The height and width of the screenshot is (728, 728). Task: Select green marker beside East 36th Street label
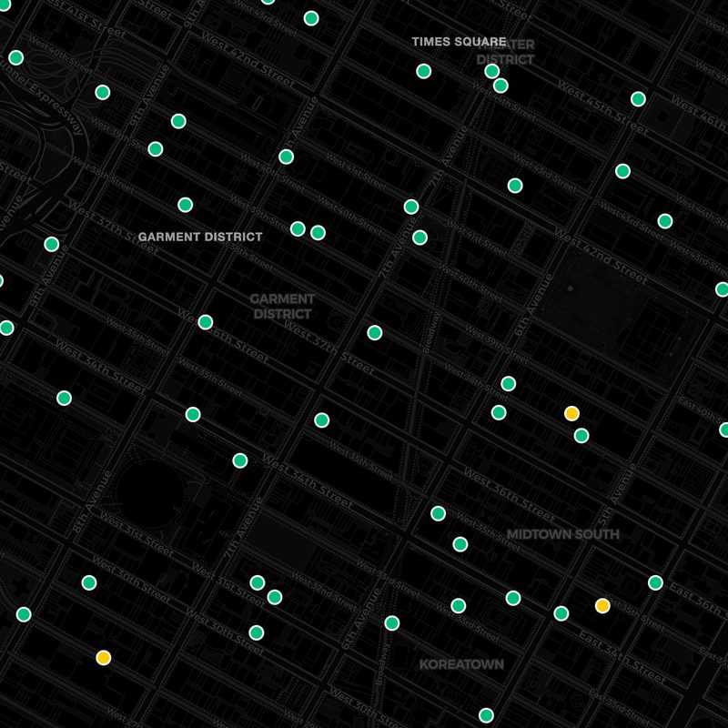(x=655, y=582)
